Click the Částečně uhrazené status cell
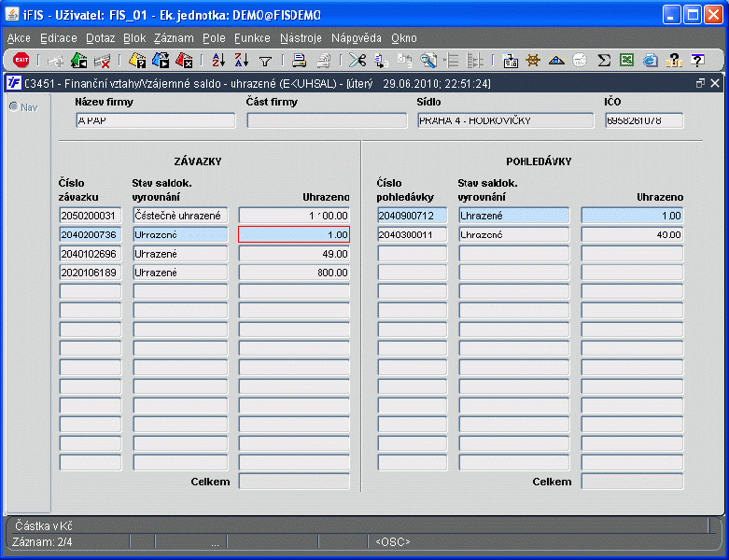The width and height of the screenshot is (729, 560). [180, 216]
